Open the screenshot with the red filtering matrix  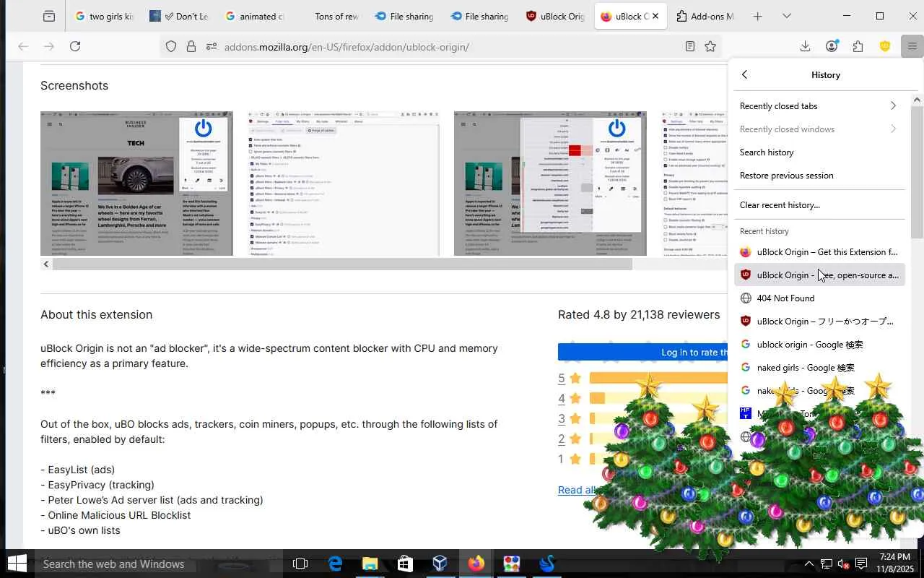point(550,184)
